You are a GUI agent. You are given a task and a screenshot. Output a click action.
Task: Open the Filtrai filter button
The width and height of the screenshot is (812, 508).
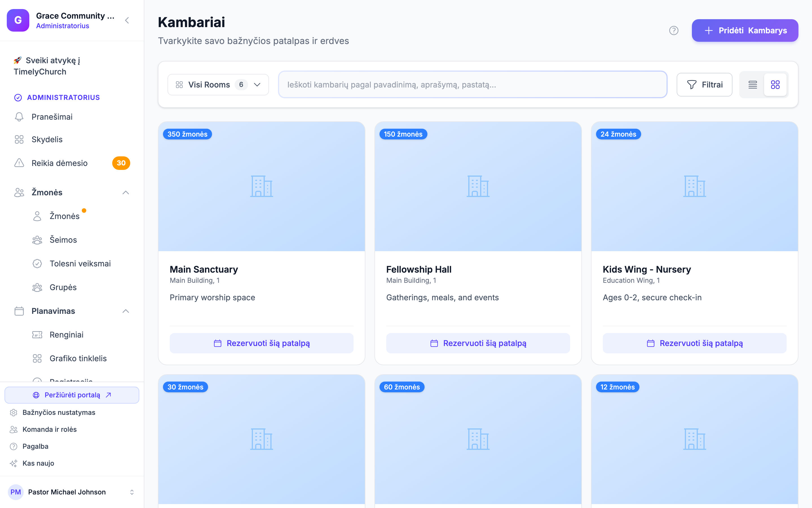click(704, 85)
